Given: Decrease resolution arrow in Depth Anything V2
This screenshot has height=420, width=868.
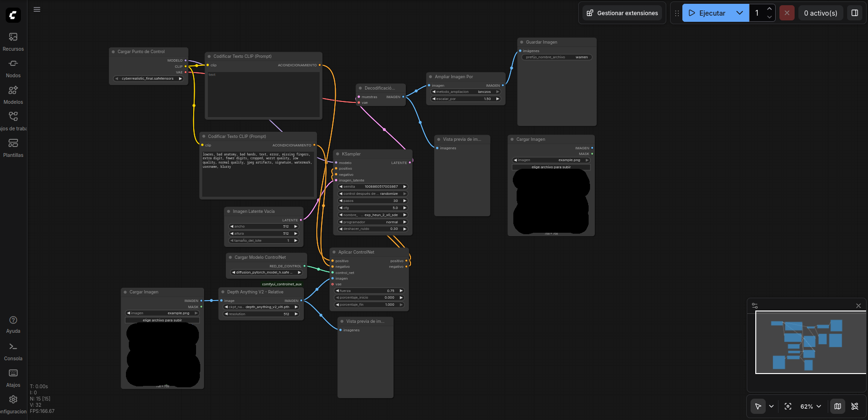Looking at the screenshot, I should (226, 314).
